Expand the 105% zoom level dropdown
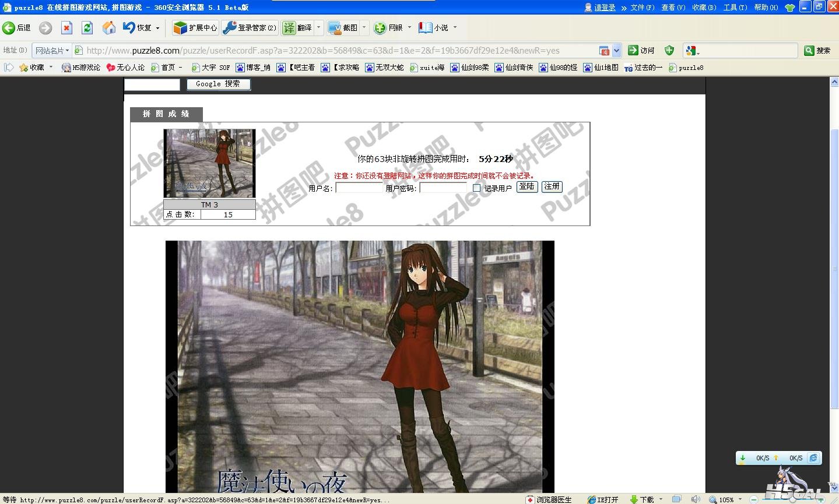This screenshot has height=504, width=839. coord(740,499)
